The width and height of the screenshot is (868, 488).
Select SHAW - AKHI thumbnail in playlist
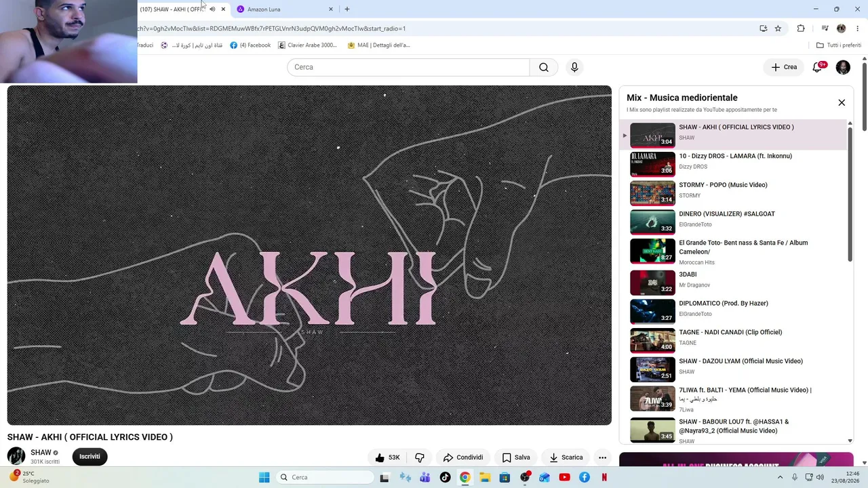tap(652, 135)
